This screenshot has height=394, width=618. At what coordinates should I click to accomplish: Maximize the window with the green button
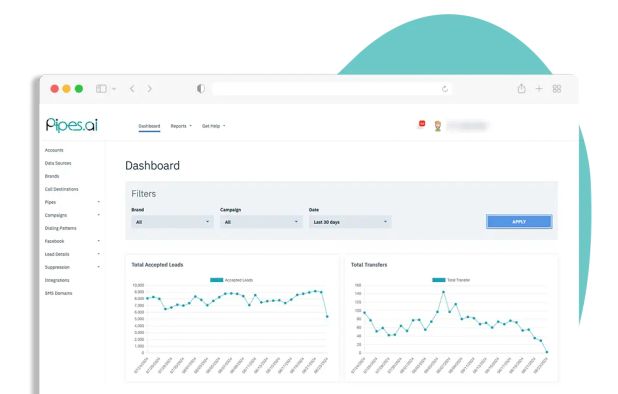[x=79, y=89]
